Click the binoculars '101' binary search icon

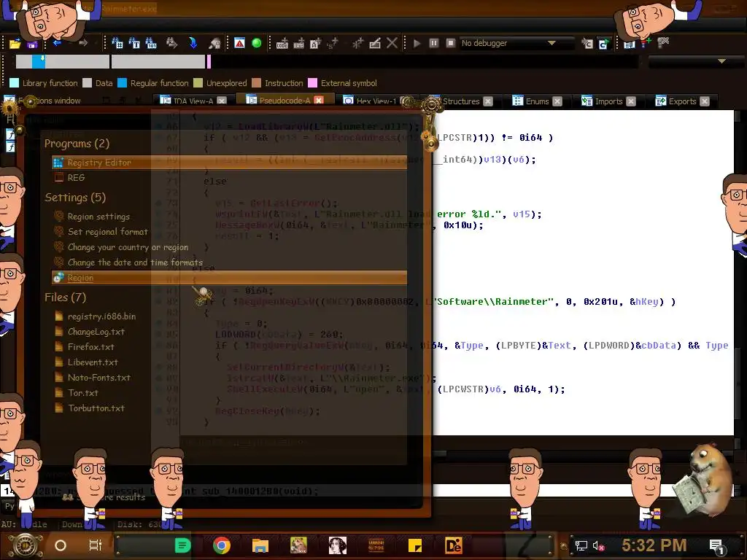pos(151,43)
